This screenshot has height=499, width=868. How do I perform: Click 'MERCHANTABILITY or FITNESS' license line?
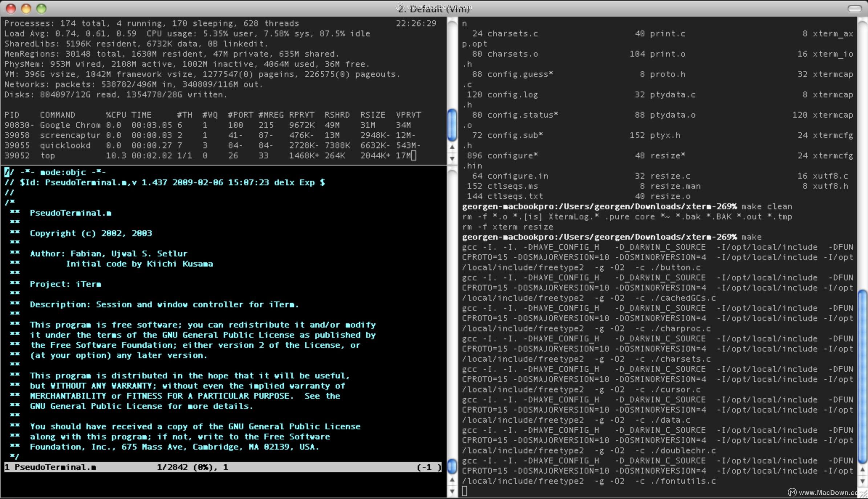tap(185, 396)
